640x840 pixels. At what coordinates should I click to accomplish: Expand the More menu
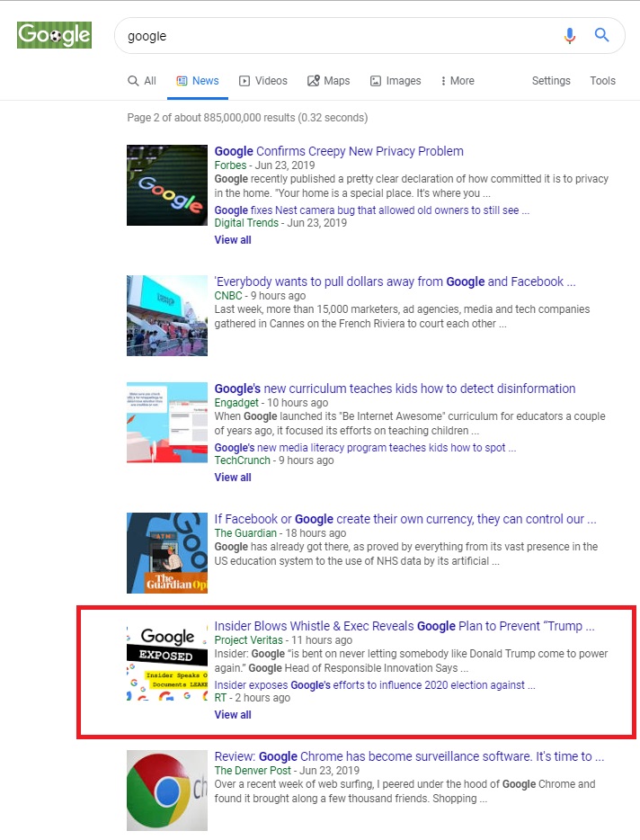coord(458,81)
